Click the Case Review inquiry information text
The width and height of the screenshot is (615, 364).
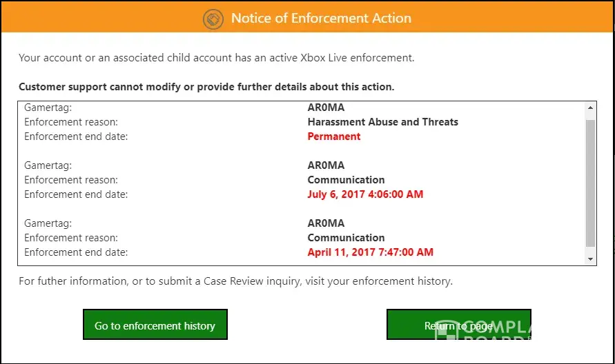click(235, 281)
